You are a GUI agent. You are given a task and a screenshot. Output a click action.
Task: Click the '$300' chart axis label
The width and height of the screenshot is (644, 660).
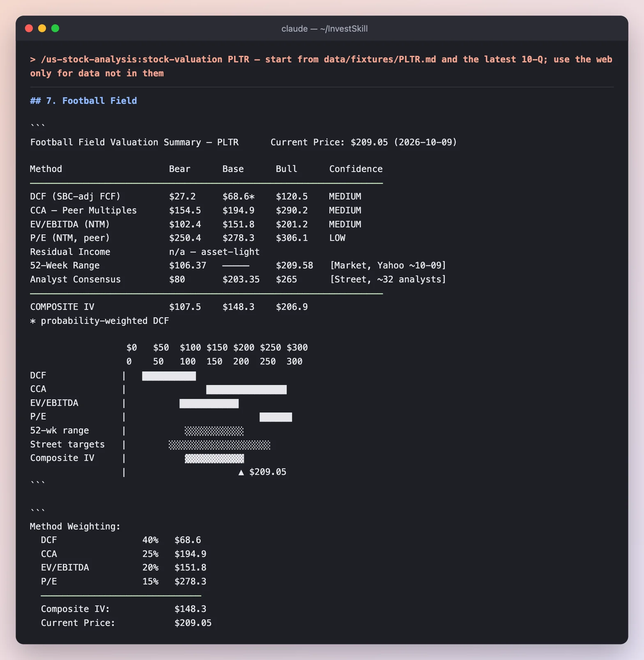click(297, 348)
